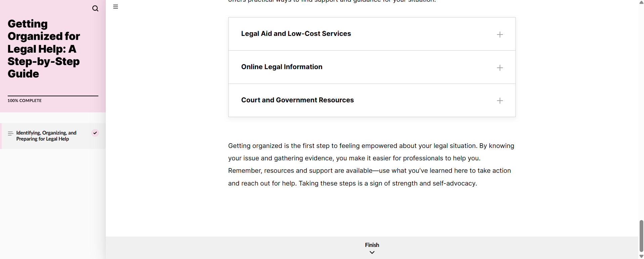
Task: Click the course title Getting Organized for Legal Help
Action: click(44, 49)
